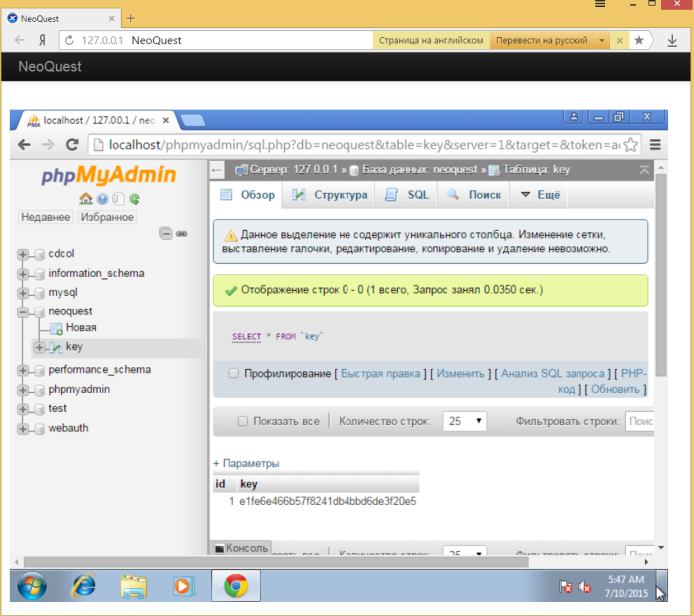Open outer browser downloads arrow
The height and width of the screenshot is (616, 694).
[x=672, y=40]
